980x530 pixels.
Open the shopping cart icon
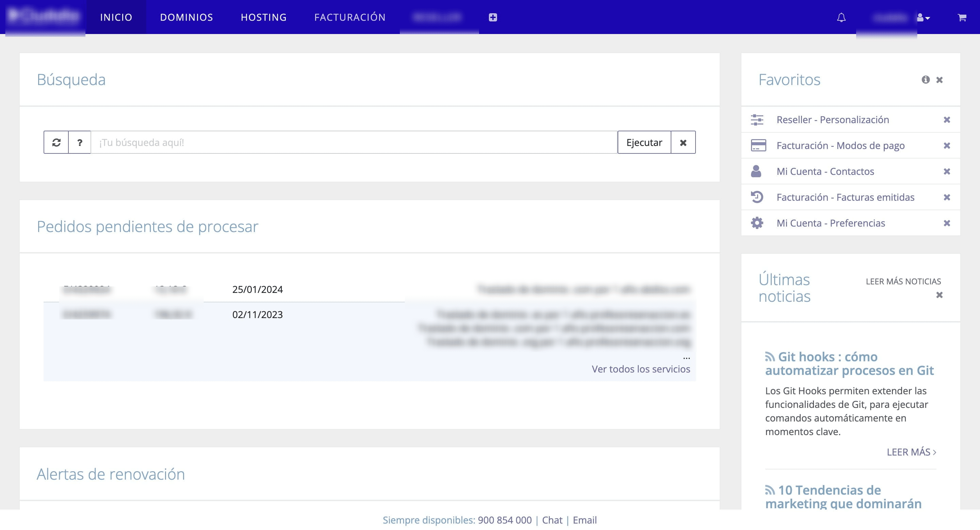pyautogui.click(x=962, y=17)
